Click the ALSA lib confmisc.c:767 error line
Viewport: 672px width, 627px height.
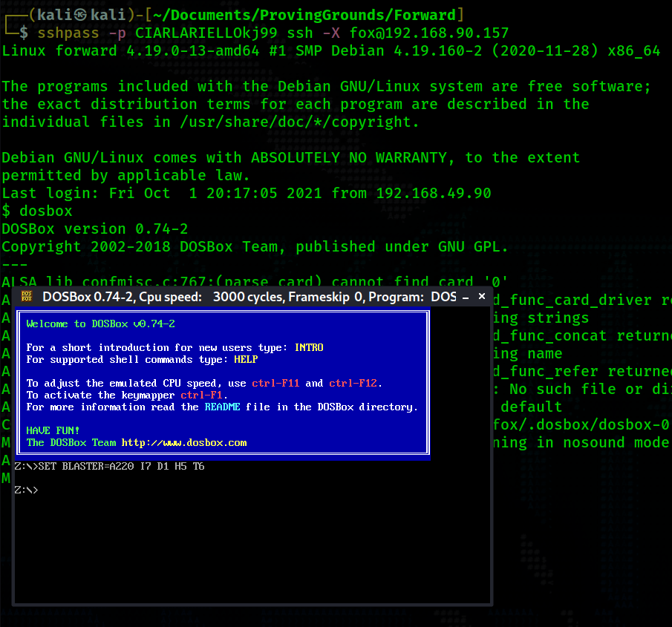click(x=255, y=282)
